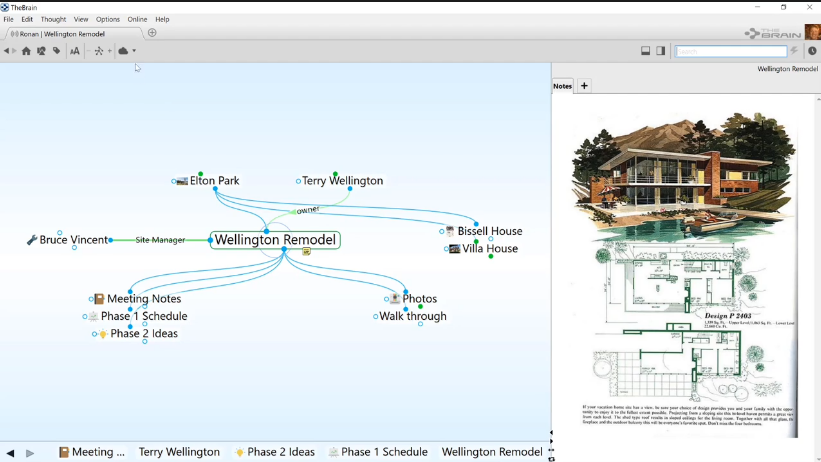821x462 pixels.
Task: Activate the Elton Park thought
Action: (214, 181)
